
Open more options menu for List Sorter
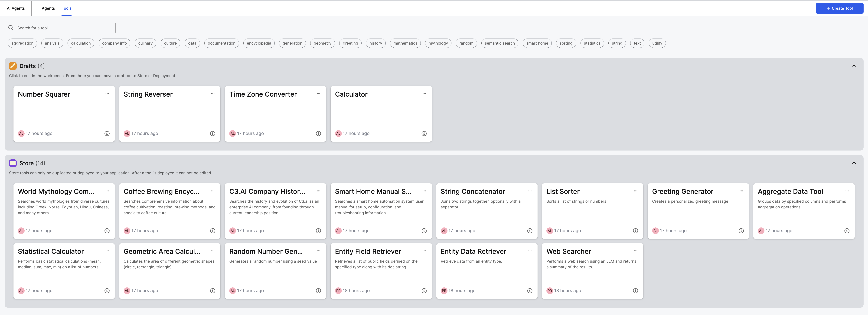pyautogui.click(x=636, y=191)
